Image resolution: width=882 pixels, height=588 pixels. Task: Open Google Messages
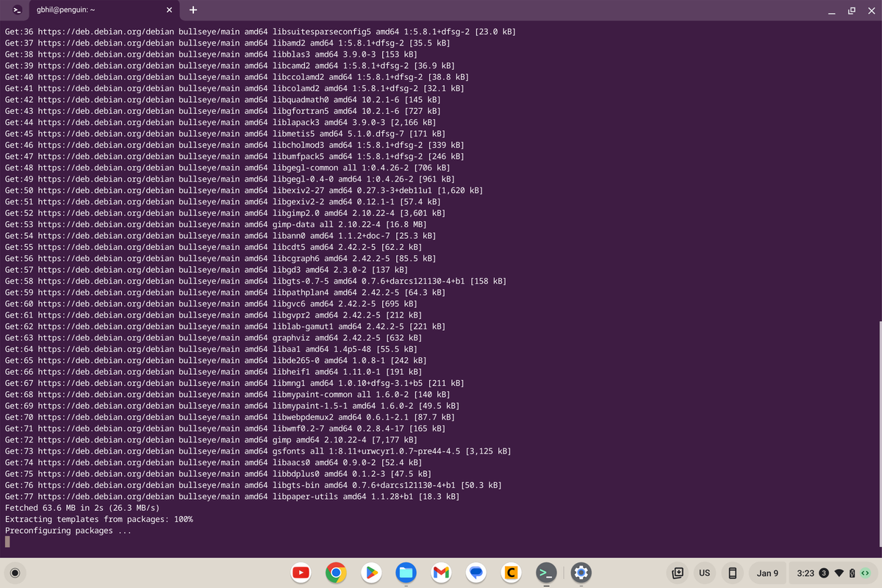click(476, 573)
